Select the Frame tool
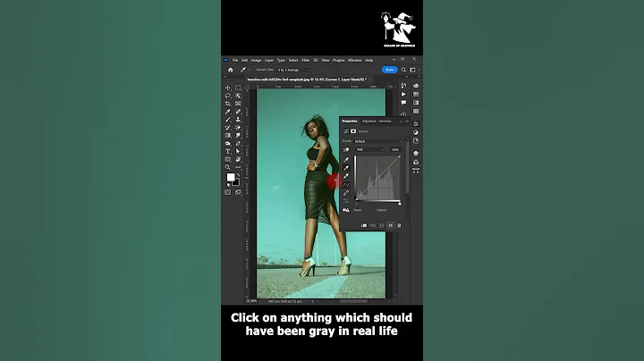This screenshot has width=644, height=361. click(238, 104)
